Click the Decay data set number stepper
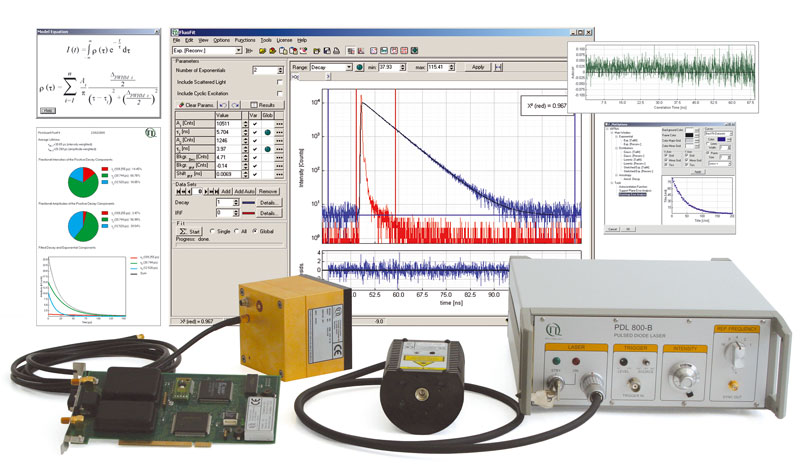800x465 pixels. click(x=236, y=203)
